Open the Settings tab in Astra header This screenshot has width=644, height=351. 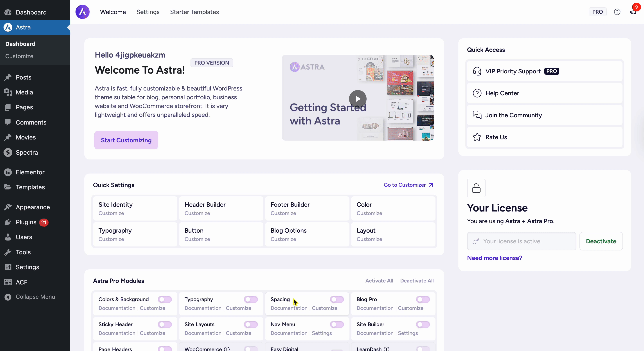point(148,12)
